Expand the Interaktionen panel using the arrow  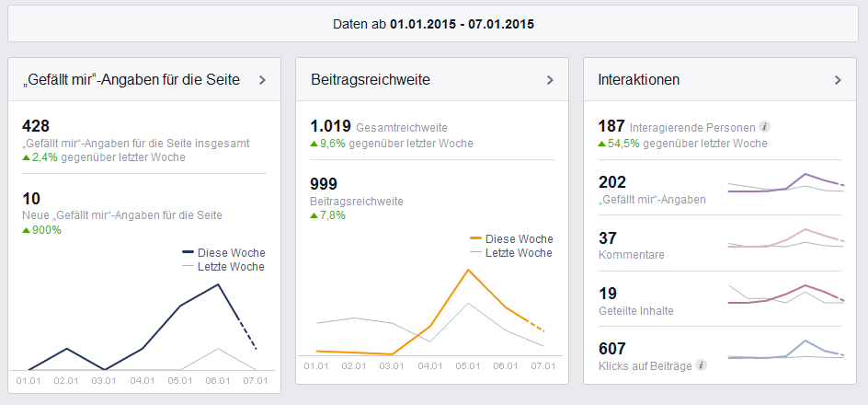pyautogui.click(x=838, y=80)
